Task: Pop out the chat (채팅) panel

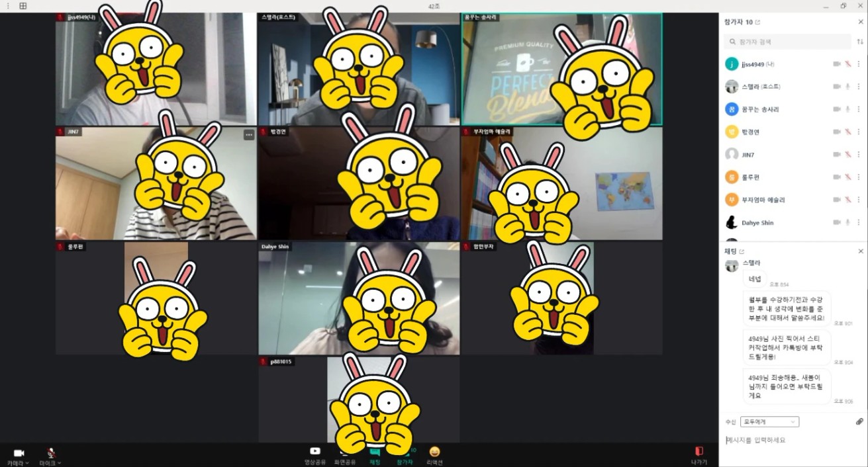Action: (x=742, y=251)
